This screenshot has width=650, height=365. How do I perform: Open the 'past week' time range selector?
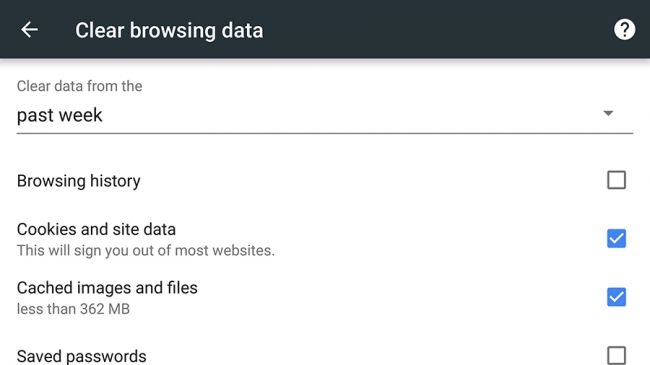click(x=325, y=115)
